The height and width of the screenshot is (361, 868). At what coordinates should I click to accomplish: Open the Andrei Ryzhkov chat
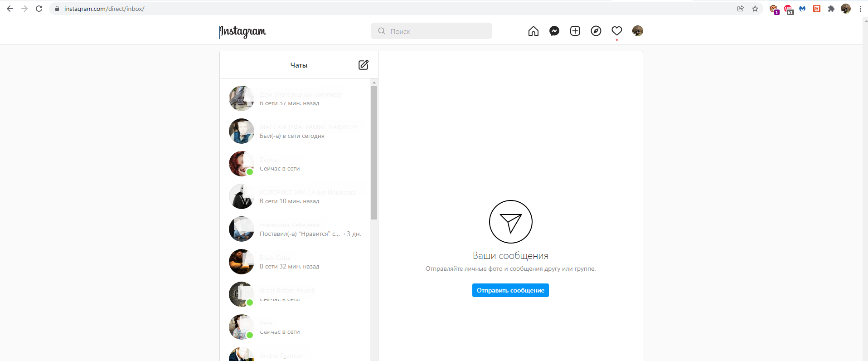pos(295,352)
